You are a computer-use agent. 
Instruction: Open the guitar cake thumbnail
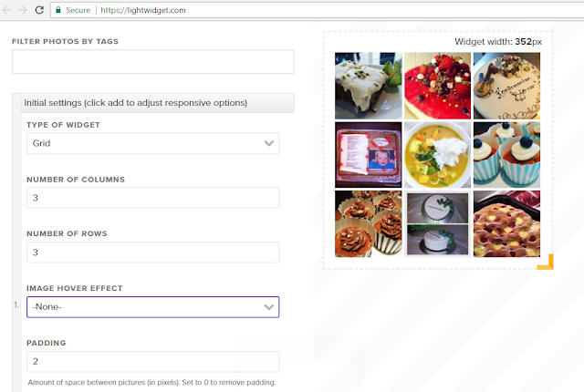506,86
